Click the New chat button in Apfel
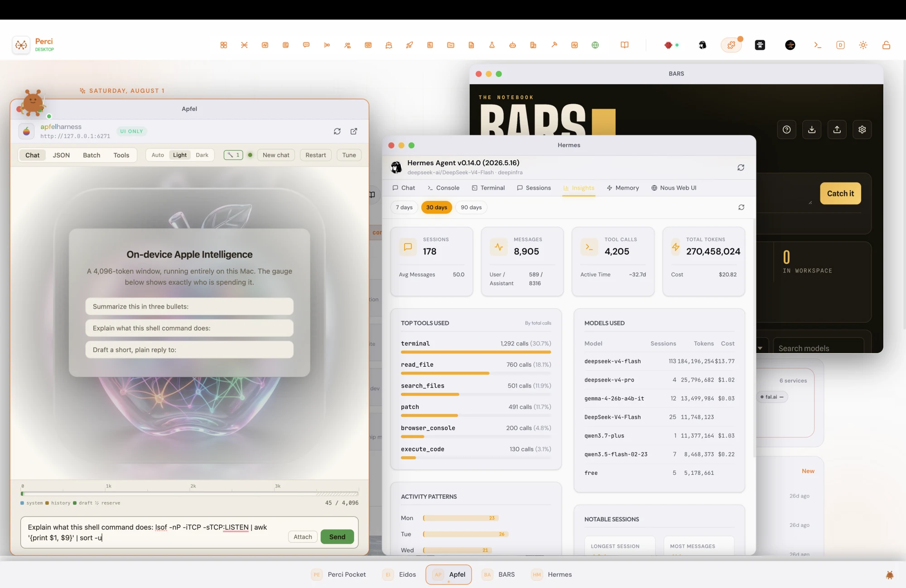Viewport: 906px width, 588px height. [x=276, y=155]
